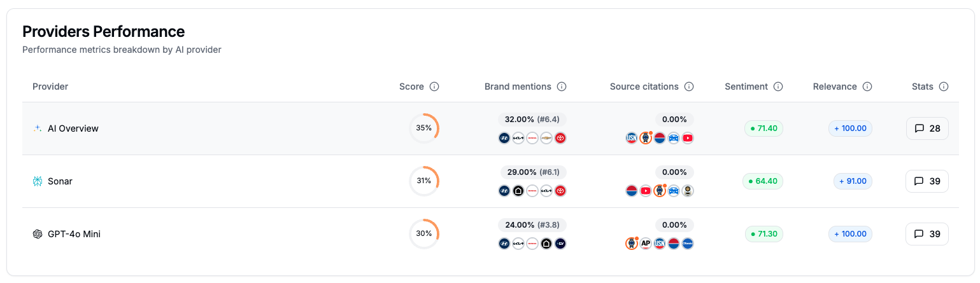Click the Chevrolet logo in AI Overview row
The width and height of the screenshot is (980, 283).
point(546,138)
